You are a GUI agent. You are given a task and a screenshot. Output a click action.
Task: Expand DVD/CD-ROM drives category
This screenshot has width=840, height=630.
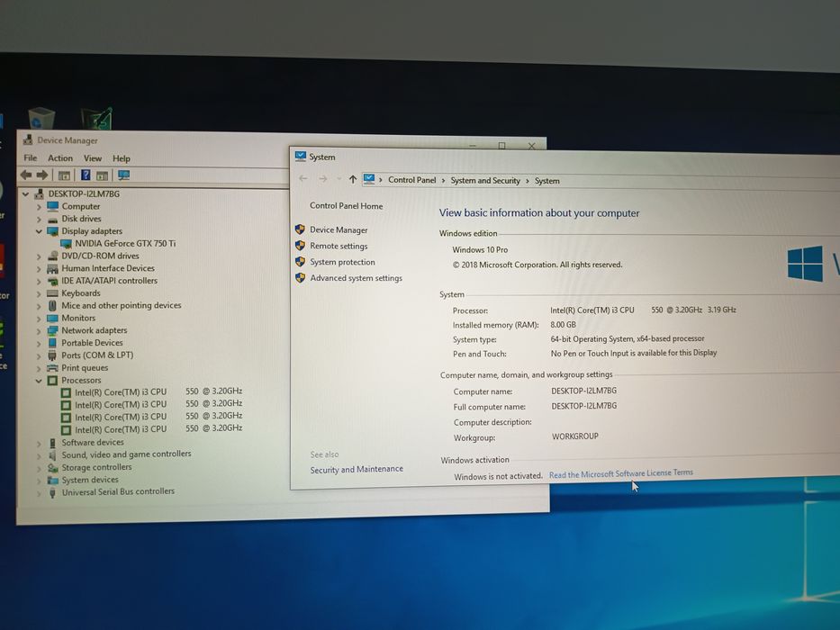tap(39, 256)
